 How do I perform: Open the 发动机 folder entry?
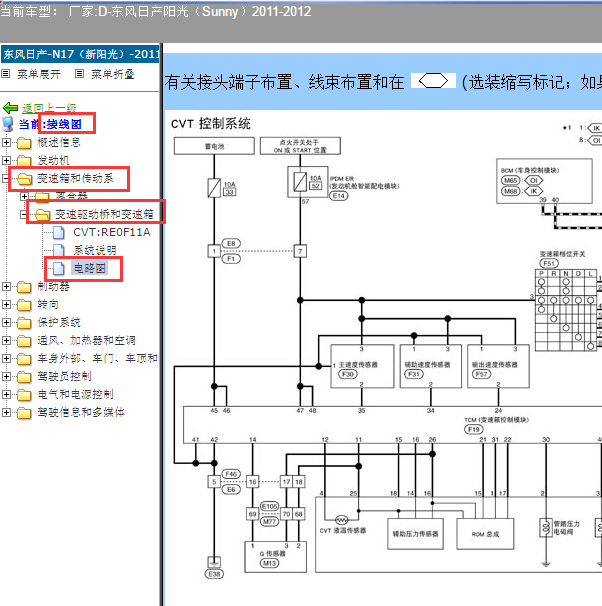click(x=53, y=160)
